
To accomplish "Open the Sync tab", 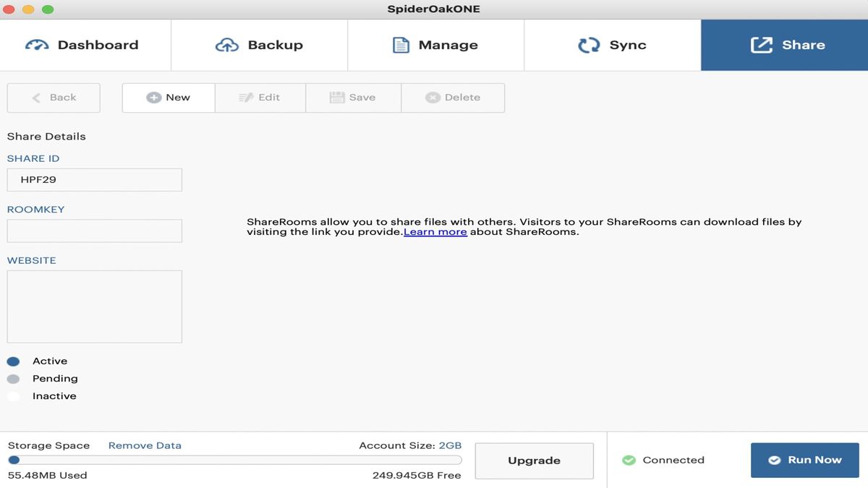I will (612, 44).
